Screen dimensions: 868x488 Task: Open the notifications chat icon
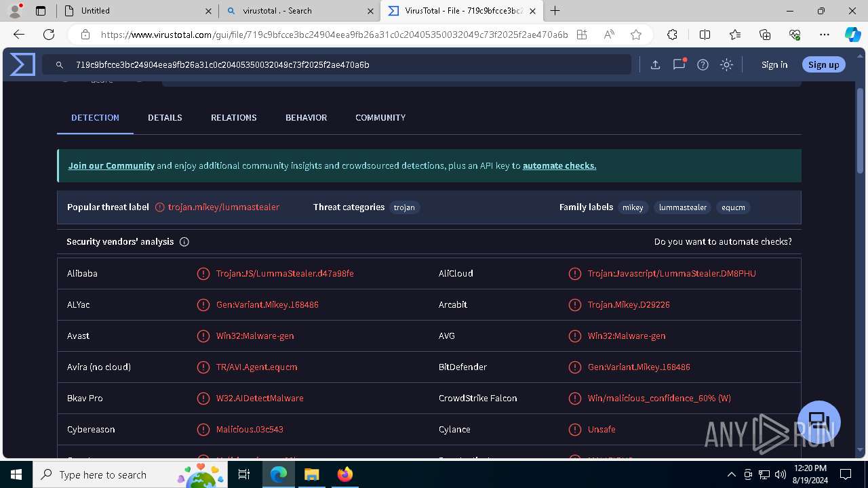[679, 64]
